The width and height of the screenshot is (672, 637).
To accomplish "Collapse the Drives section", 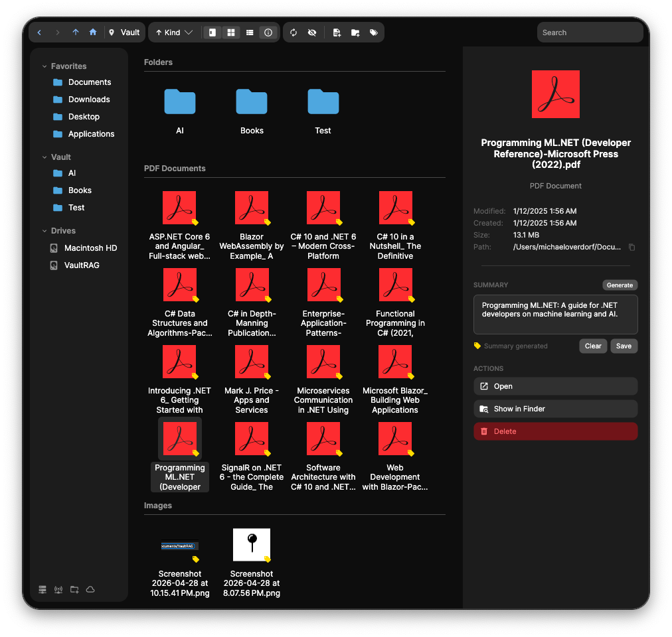I will pos(44,231).
